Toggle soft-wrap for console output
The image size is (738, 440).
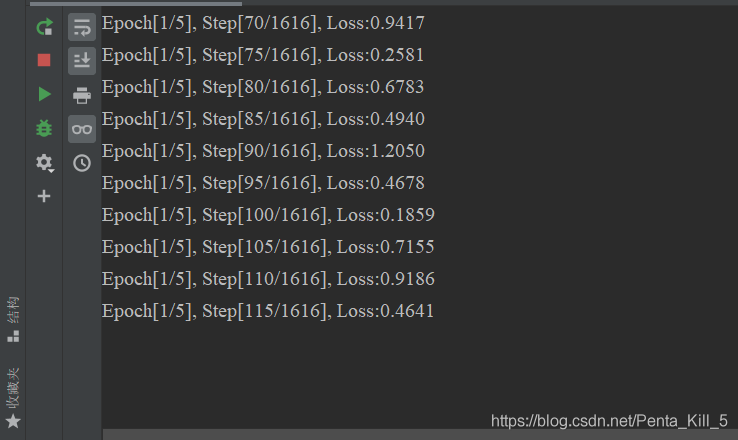coord(82,27)
